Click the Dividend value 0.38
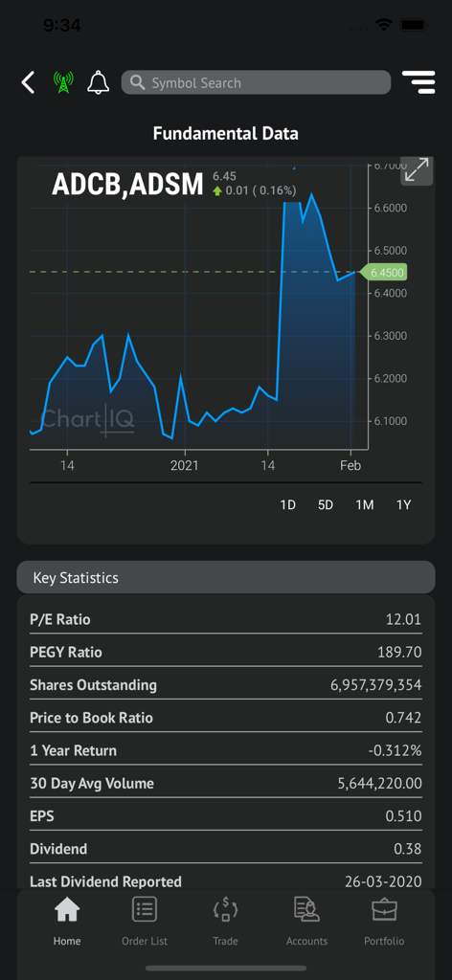The height and width of the screenshot is (980, 452). point(408,850)
